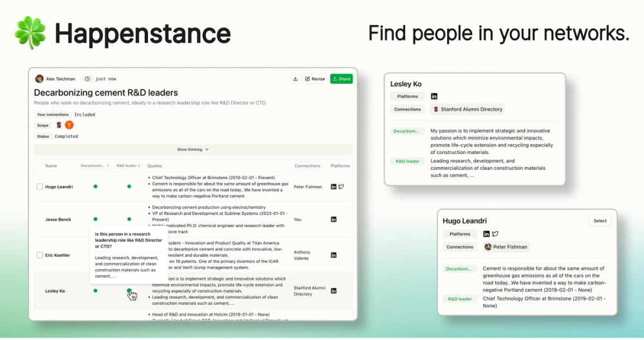
Task: Select the Stanford scope icon
Action: (59, 125)
